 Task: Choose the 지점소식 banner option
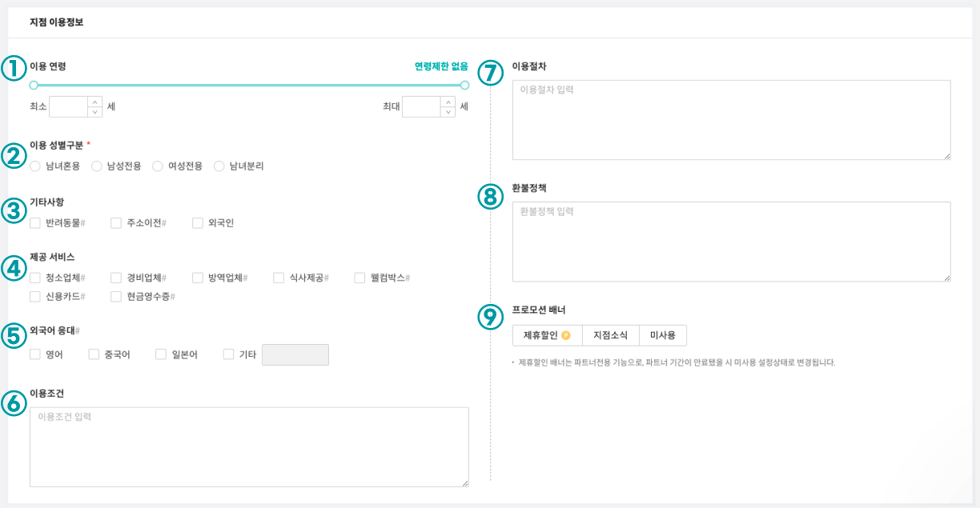(x=610, y=335)
